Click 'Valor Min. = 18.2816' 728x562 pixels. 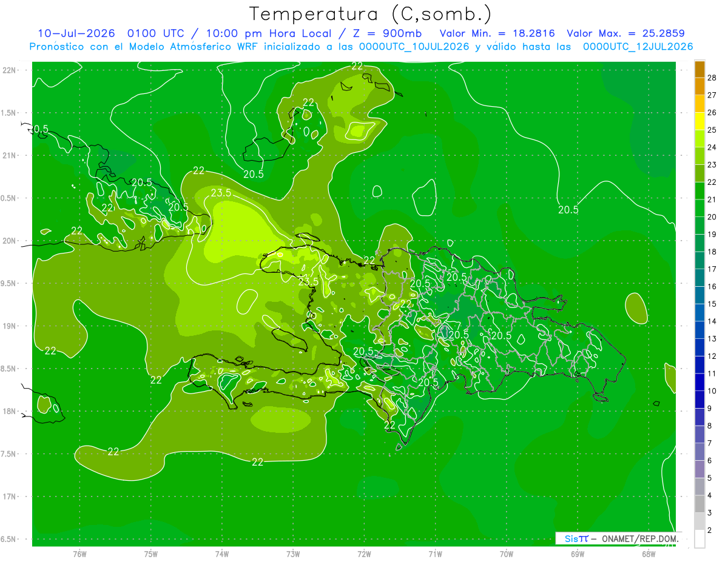[497, 33]
